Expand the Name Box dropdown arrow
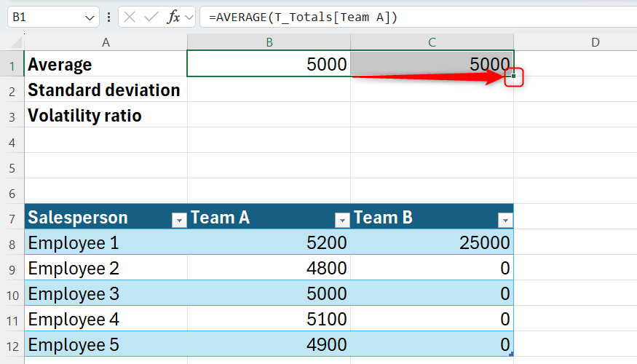 (x=90, y=17)
